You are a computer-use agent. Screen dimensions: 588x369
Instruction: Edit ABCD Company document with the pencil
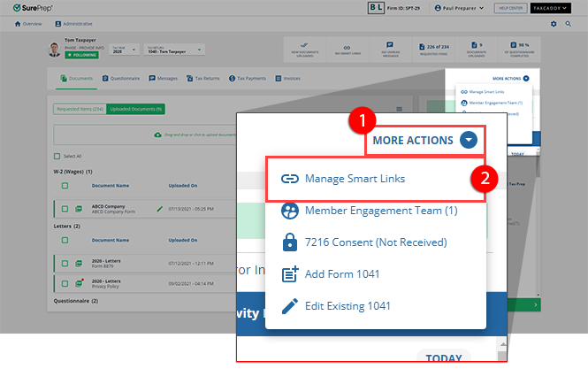[160, 209]
